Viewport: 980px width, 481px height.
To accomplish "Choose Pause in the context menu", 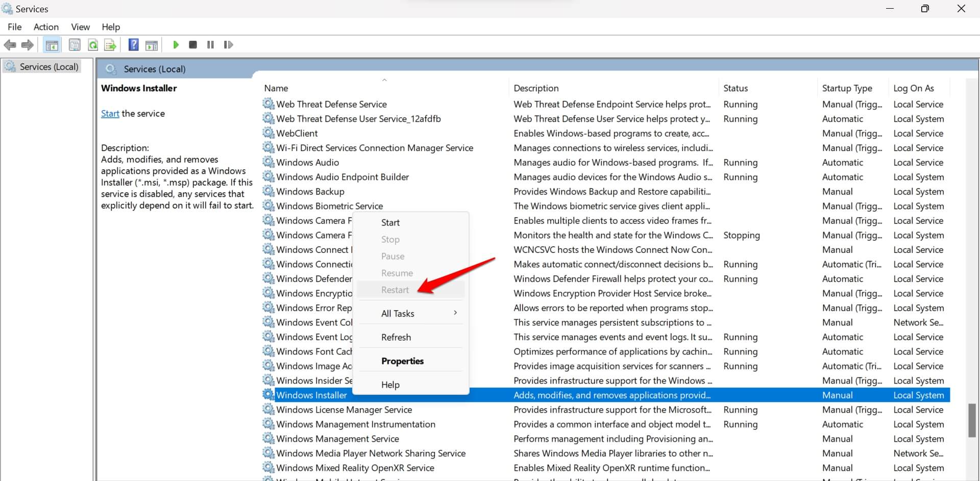I will point(411,256).
